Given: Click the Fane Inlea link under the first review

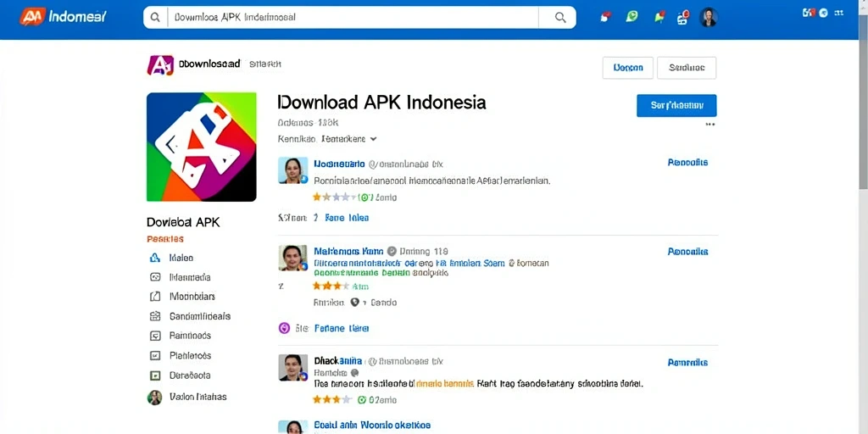Looking at the screenshot, I should pyautogui.click(x=347, y=218).
